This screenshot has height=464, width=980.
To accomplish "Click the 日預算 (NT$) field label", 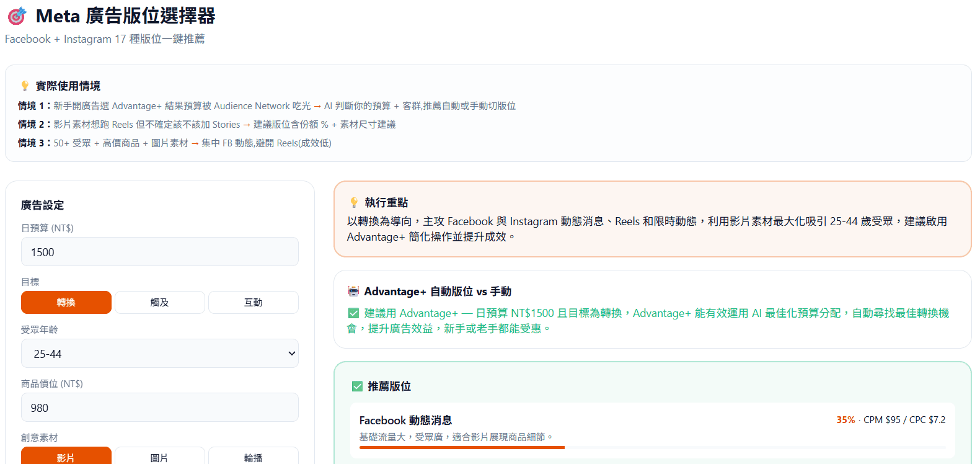I will (47, 228).
